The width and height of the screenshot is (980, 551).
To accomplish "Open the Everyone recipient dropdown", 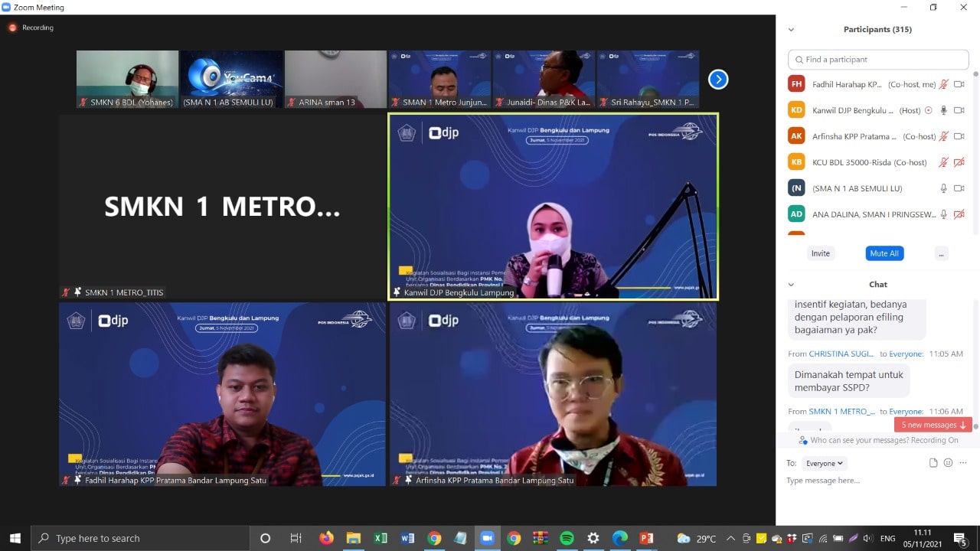I will point(825,463).
